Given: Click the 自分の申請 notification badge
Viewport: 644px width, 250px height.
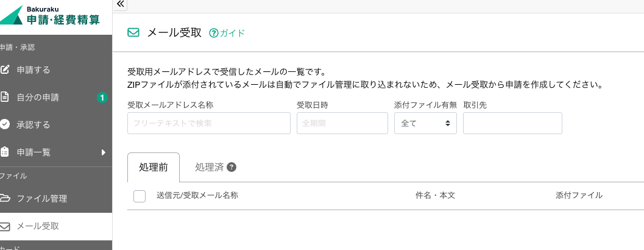Looking at the screenshot, I should point(102,97).
